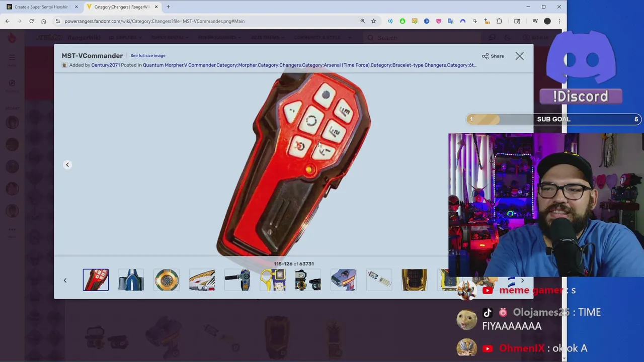This screenshot has height=362, width=644.
Task: Click the screen capture selection extension icon
Action: coord(475,21)
